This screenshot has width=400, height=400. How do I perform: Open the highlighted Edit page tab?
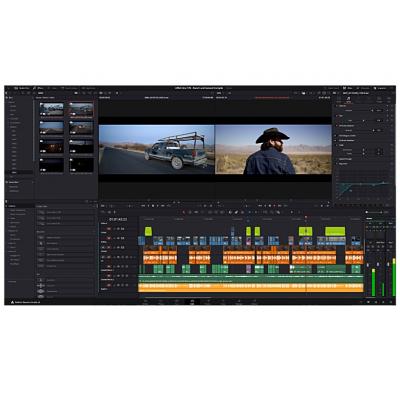[192, 302]
